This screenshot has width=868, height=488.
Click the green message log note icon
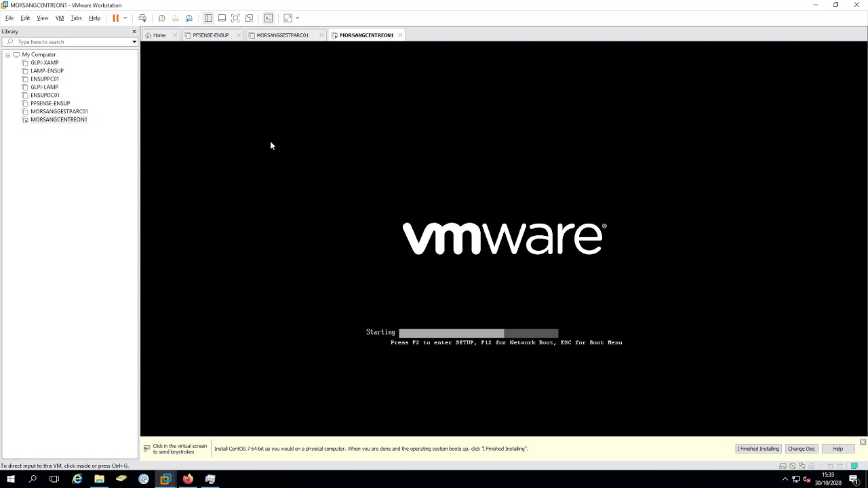click(854, 466)
